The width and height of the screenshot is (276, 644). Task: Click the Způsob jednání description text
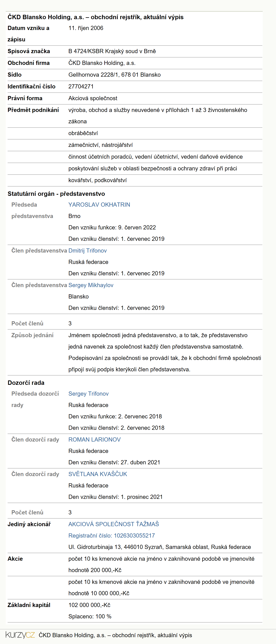[165, 352]
